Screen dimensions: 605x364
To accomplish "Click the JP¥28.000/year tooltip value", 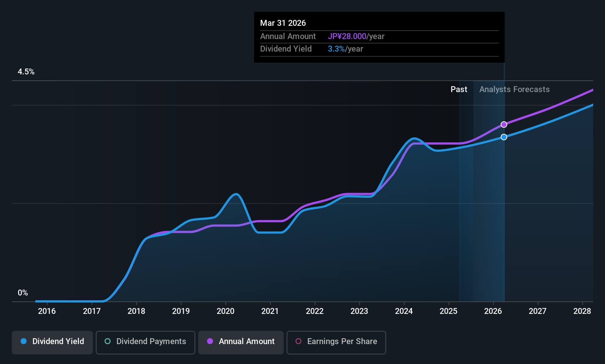I will pos(356,36).
